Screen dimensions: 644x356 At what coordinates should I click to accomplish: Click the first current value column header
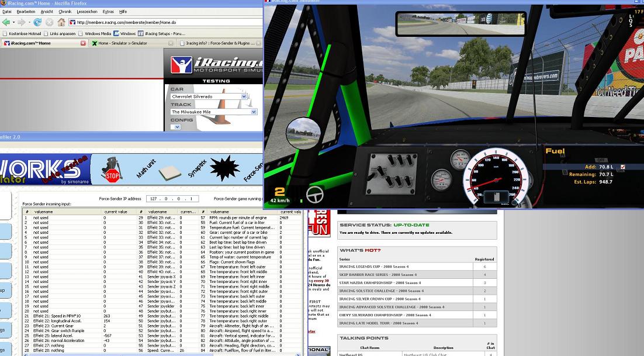click(x=119, y=212)
